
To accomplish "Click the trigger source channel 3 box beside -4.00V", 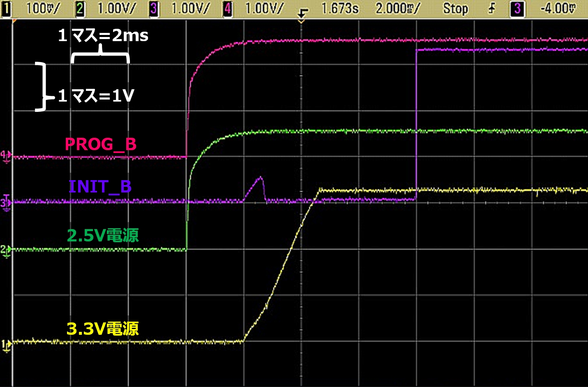I will [x=518, y=9].
